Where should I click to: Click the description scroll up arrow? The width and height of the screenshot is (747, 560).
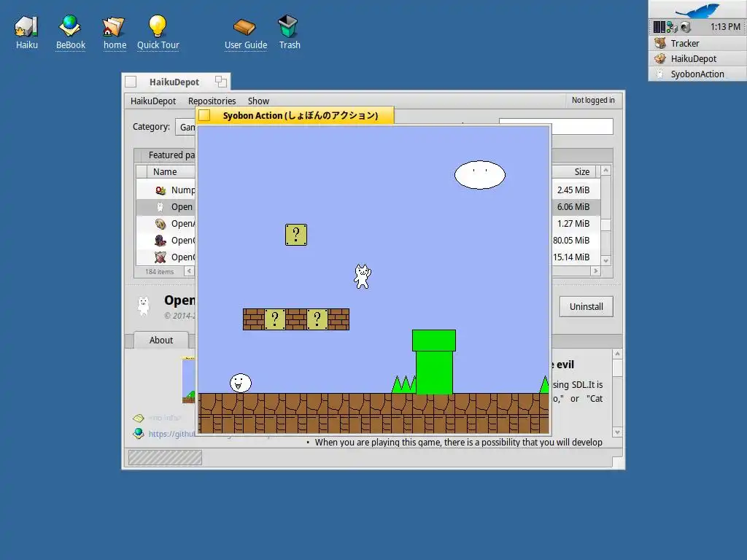617,354
